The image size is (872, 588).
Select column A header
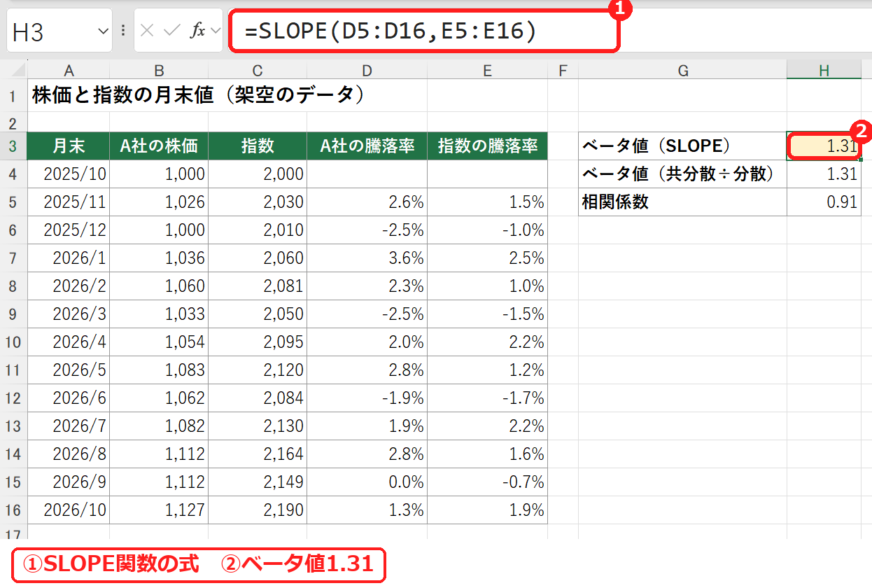[69, 70]
